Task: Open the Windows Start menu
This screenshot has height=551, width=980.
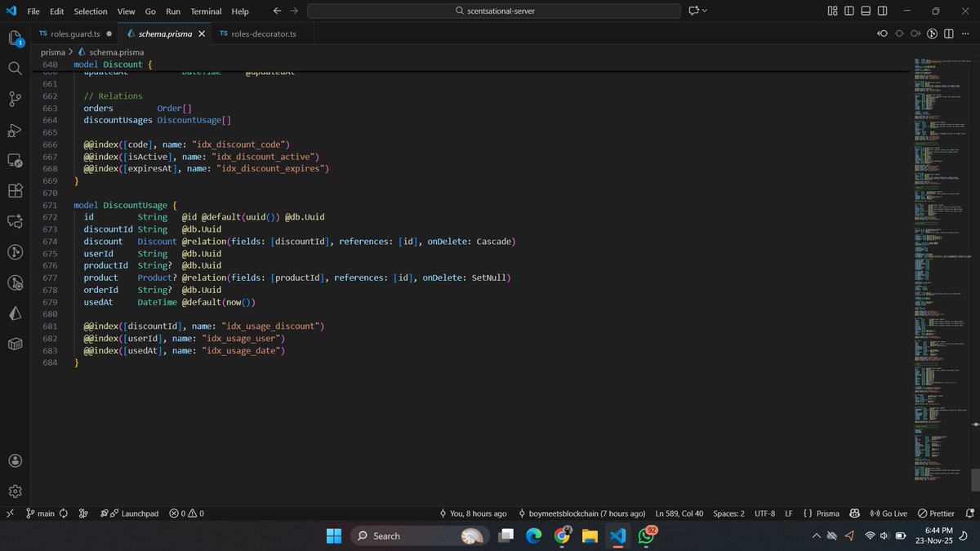Action: coord(334,535)
